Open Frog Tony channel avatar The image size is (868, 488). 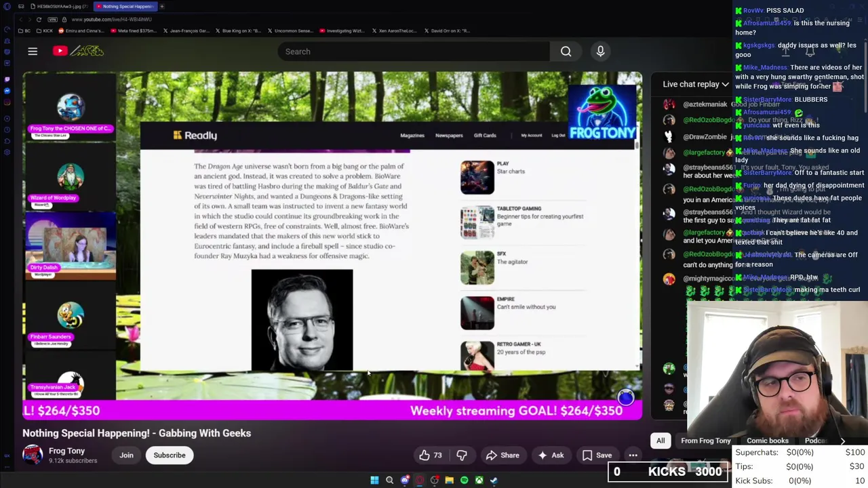32,455
